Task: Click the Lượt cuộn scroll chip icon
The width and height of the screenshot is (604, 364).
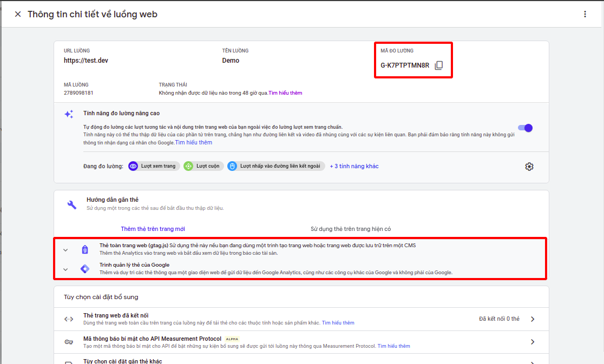Action: [x=188, y=166]
